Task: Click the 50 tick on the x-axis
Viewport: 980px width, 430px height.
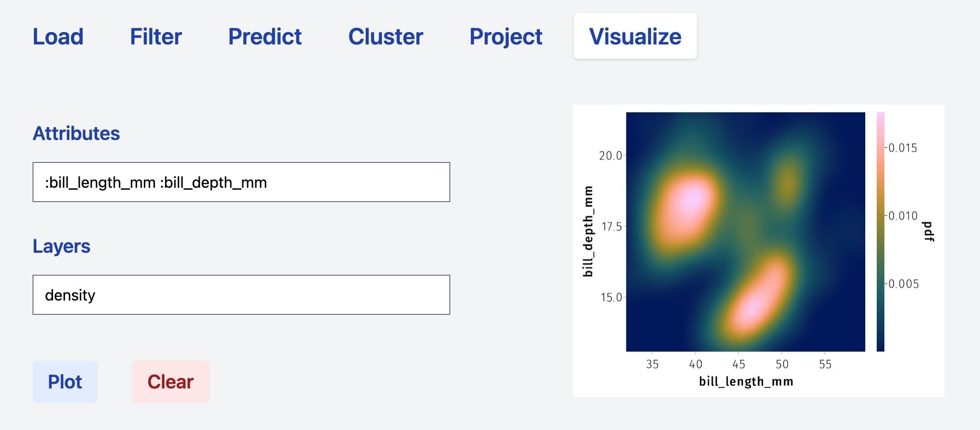Action: pos(782,365)
